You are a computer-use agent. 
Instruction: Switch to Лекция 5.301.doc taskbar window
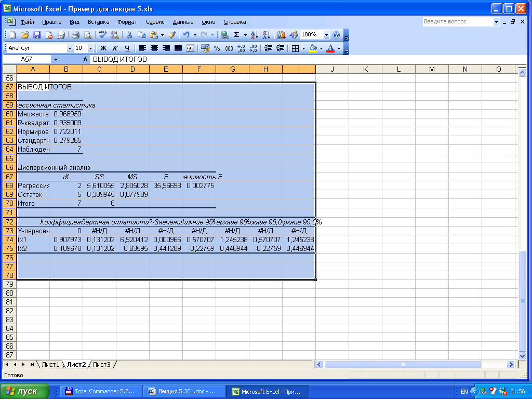tap(183, 391)
